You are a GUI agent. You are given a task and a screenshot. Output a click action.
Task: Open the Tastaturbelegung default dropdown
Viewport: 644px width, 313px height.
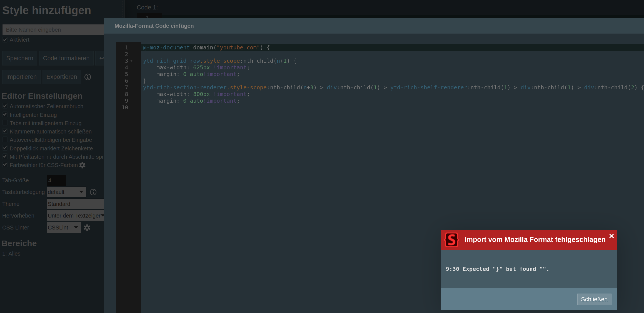[x=66, y=192]
